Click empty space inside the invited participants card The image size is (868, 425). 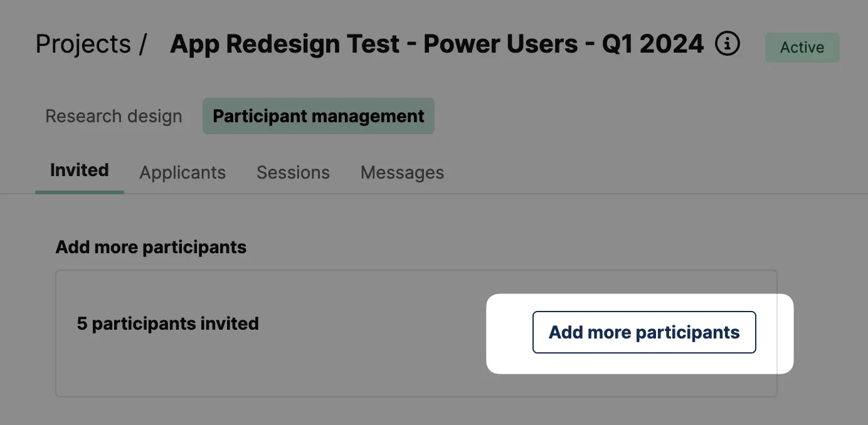pyautogui.click(x=282, y=370)
